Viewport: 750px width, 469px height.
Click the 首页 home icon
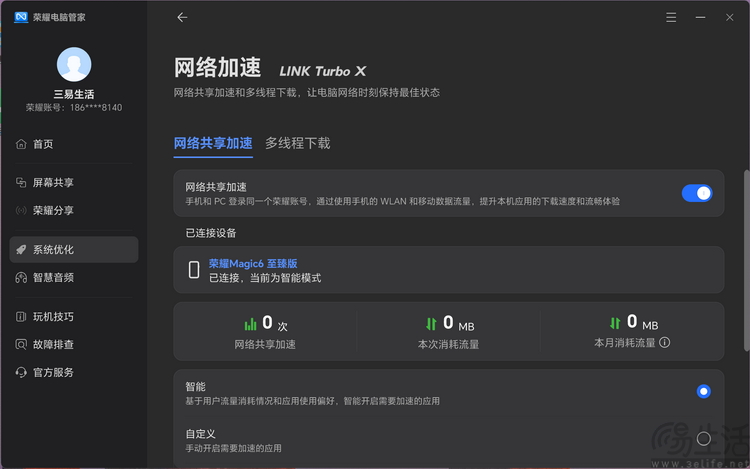coord(21,144)
